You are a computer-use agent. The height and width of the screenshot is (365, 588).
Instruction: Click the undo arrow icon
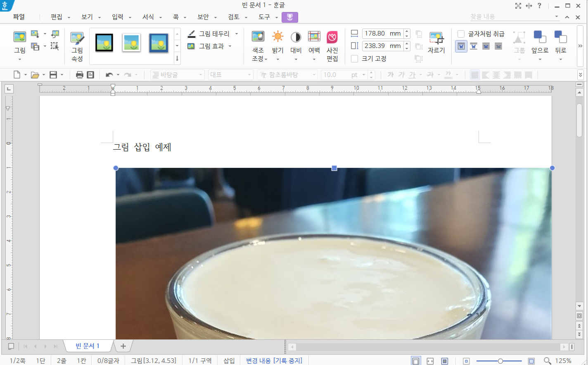109,75
